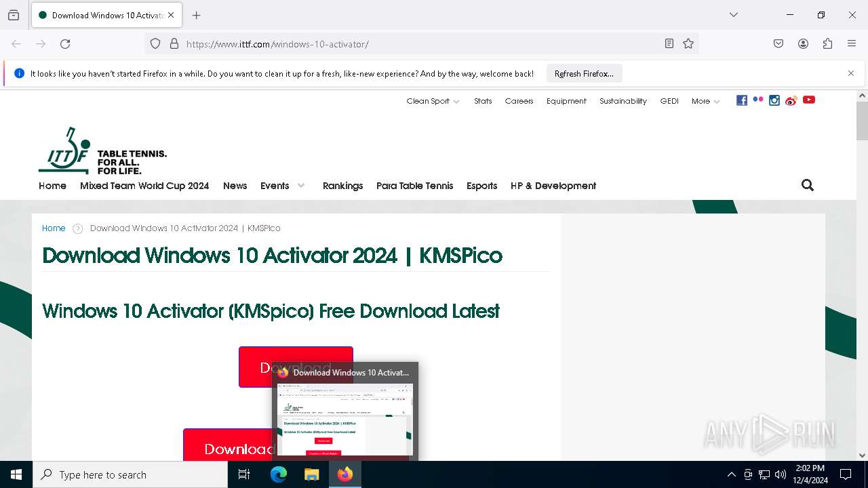This screenshot has height=488, width=868.
Task: Open network tray icon
Action: pyautogui.click(x=764, y=474)
